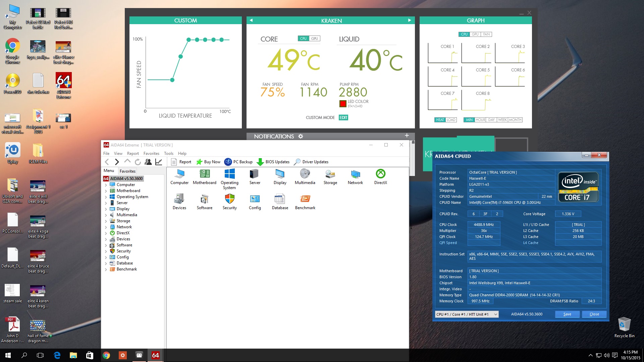
Task: Click Save in AIDA64 CPUID window
Action: [567, 314]
